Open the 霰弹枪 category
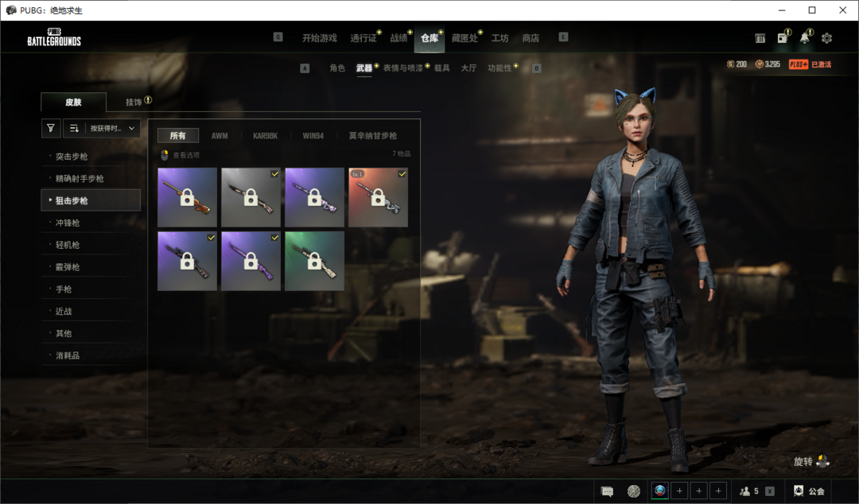The width and height of the screenshot is (859, 504). pos(91,267)
